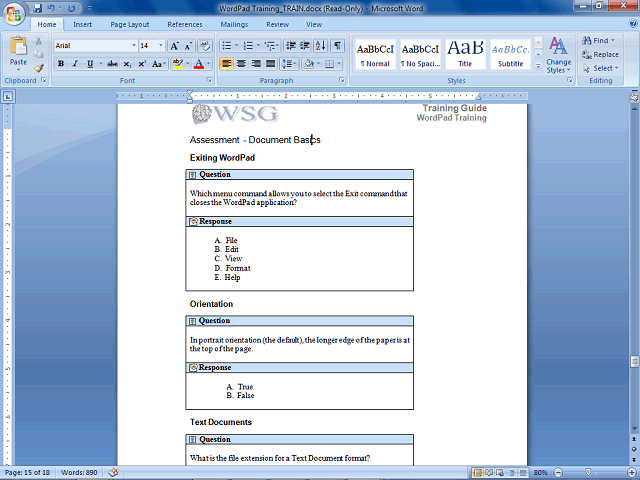Justify the paragraph text
640x480 pixels.
click(270, 64)
